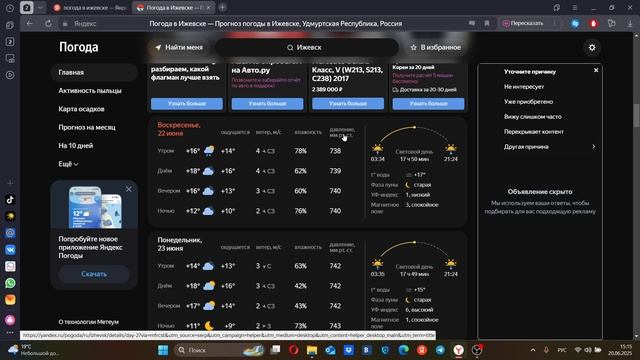The height and width of the screenshot is (360, 640).
Task: Add city В избранное
Action: pyautogui.click(x=436, y=47)
